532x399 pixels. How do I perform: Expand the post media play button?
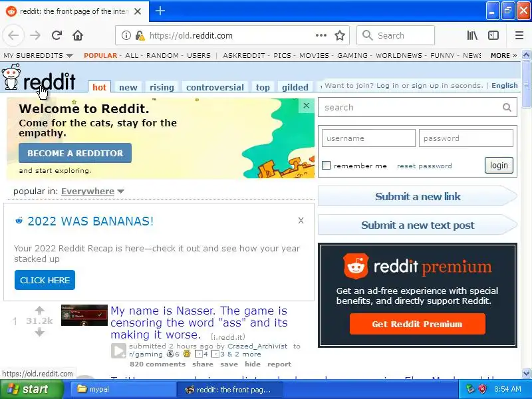tap(119, 351)
